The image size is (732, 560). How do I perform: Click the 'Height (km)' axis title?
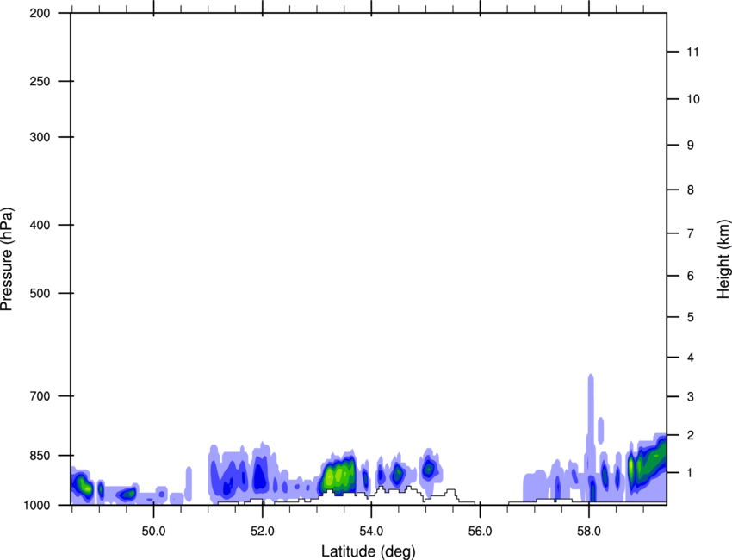(x=723, y=259)
